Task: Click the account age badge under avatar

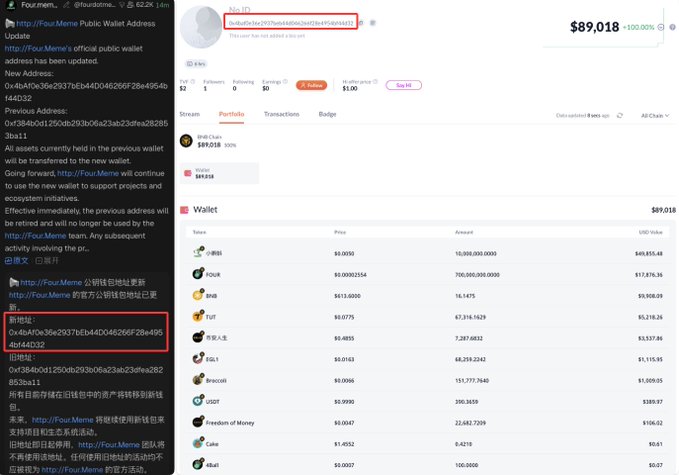Action: [x=196, y=64]
